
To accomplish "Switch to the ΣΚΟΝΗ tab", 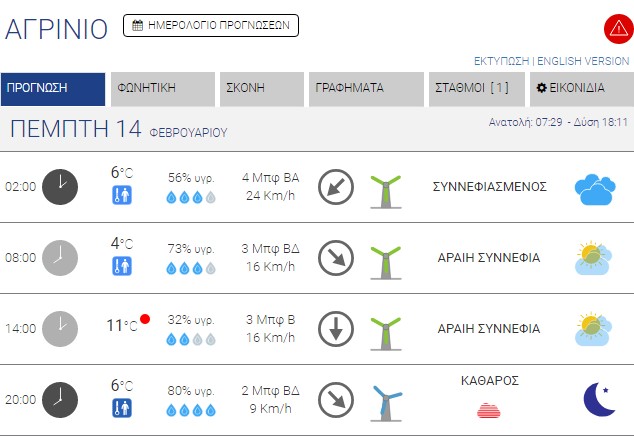I will [261, 88].
